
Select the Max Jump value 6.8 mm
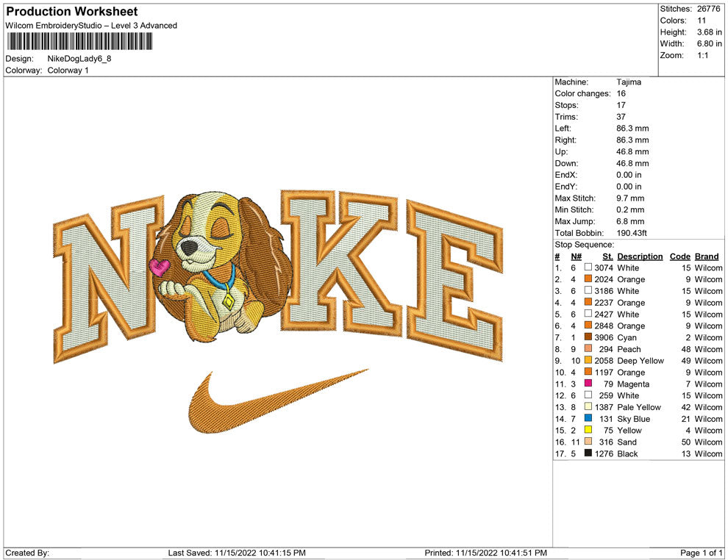(x=630, y=221)
